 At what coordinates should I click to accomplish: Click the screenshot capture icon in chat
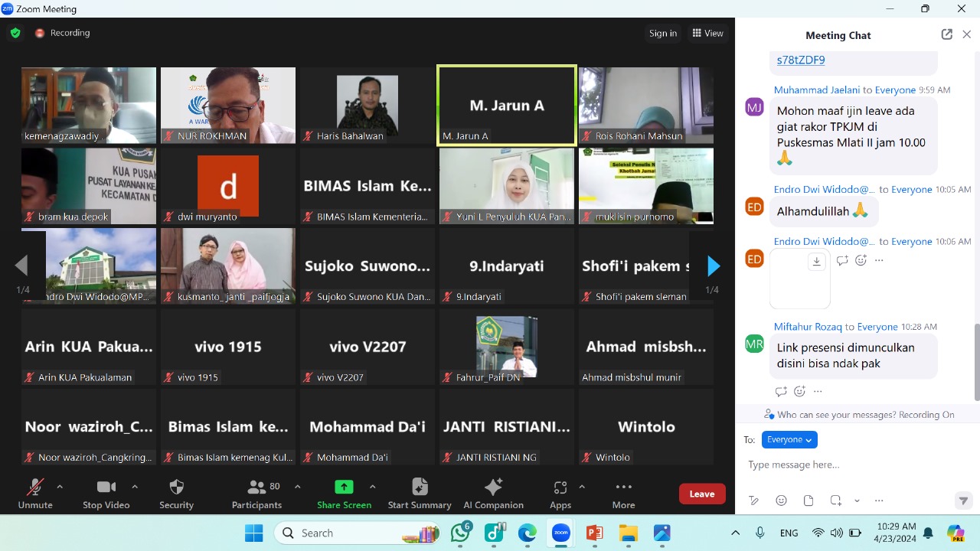pyautogui.click(x=835, y=500)
